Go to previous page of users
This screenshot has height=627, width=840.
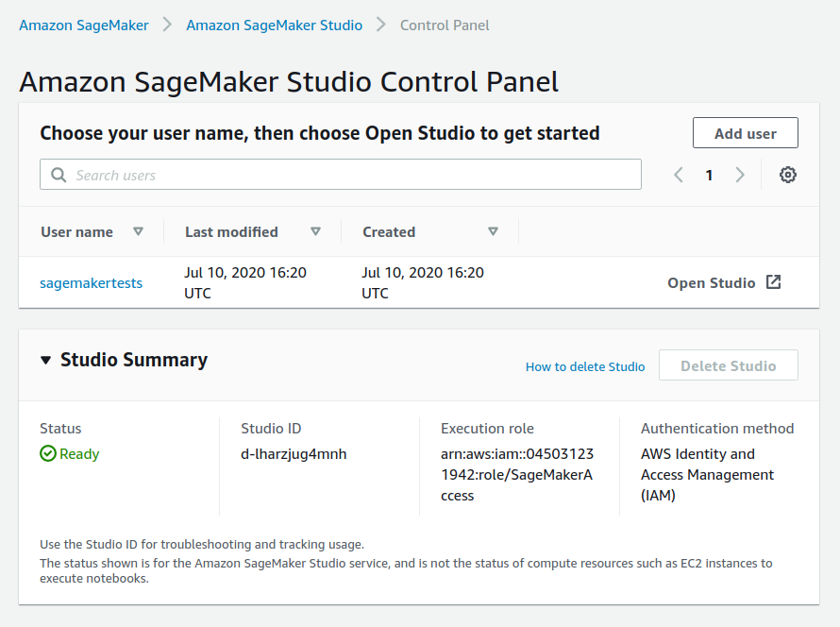[x=679, y=175]
